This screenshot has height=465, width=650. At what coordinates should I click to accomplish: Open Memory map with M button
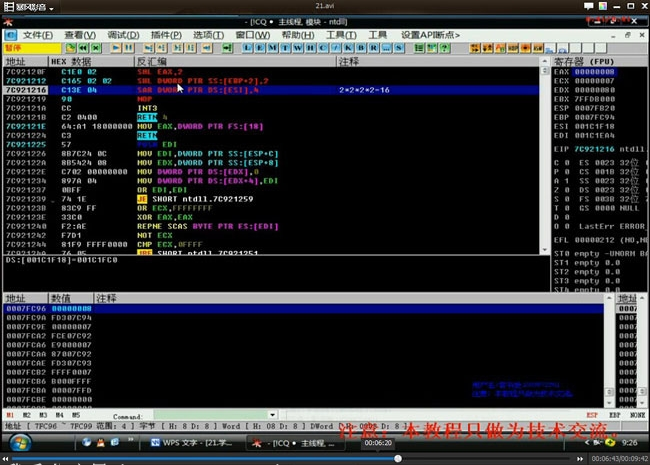[x=272, y=48]
